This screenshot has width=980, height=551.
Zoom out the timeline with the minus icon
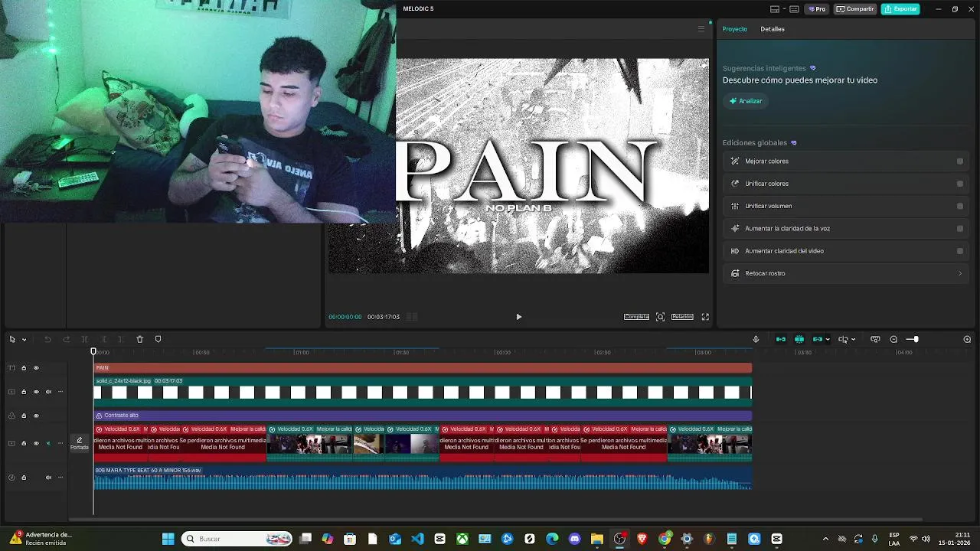click(x=893, y=339)
